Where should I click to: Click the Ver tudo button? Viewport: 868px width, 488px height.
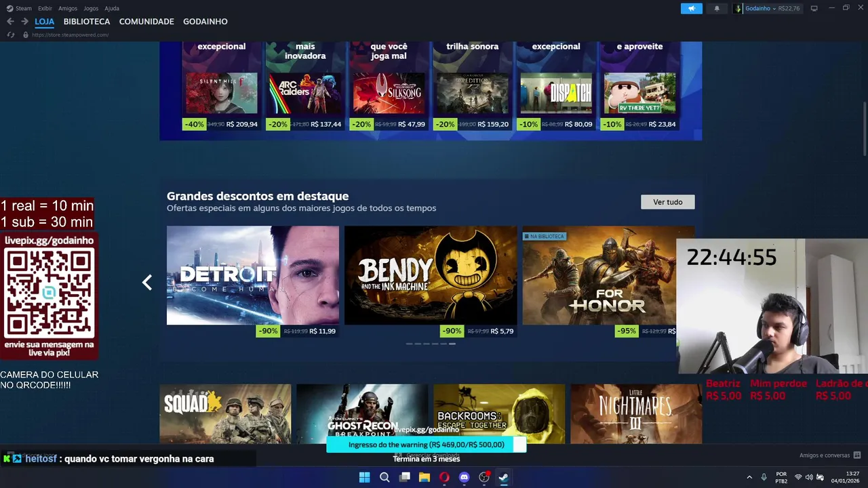668,202
